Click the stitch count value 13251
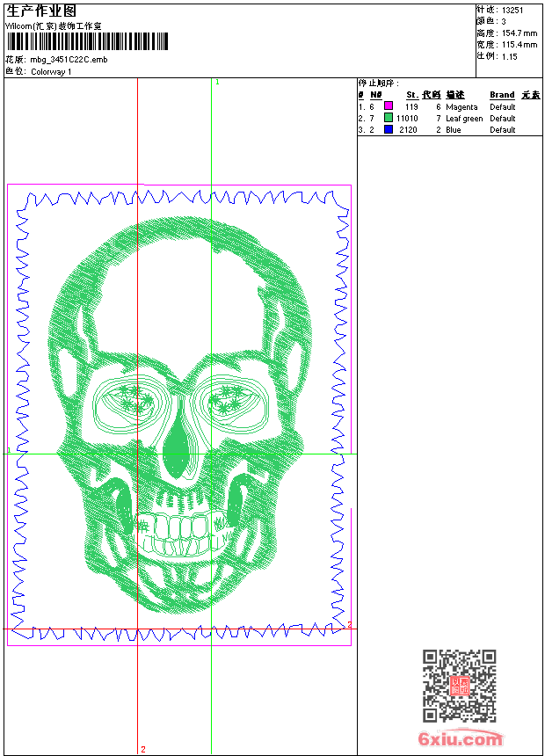Screen dimensions: 545x756 512,10
